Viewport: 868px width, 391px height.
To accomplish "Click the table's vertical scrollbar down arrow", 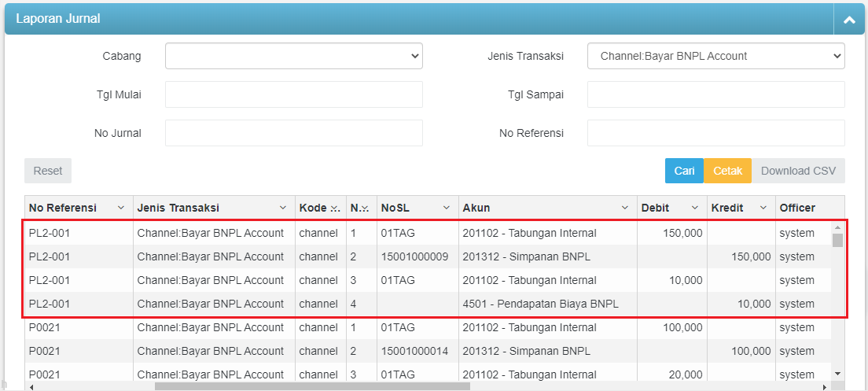I will click(x=837, y=373).
